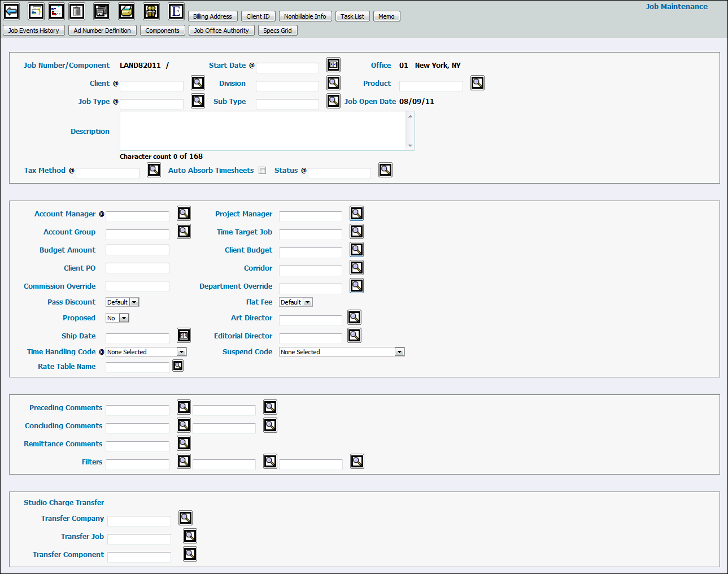728x574 pixels.
Task: Expand the Suspend Code dropdown
Action: click(x=400, y=352)
